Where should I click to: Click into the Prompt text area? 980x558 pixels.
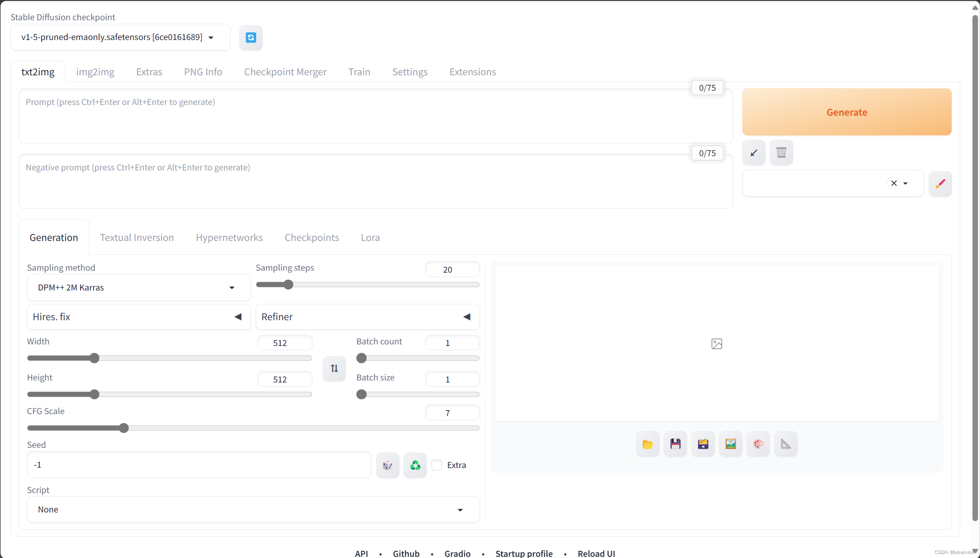tap(376, 116)
